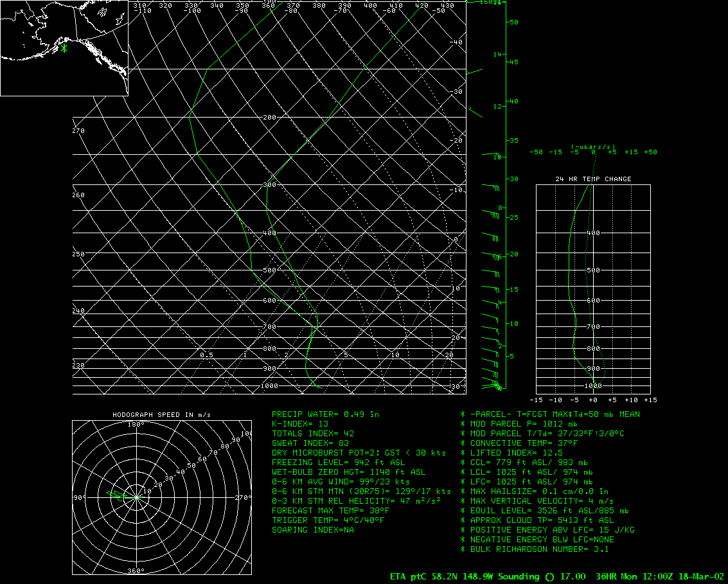The width and height of the screenshot is (728, 584).
Task: Click the '310' theta label at the top
Action: [139, 6]
